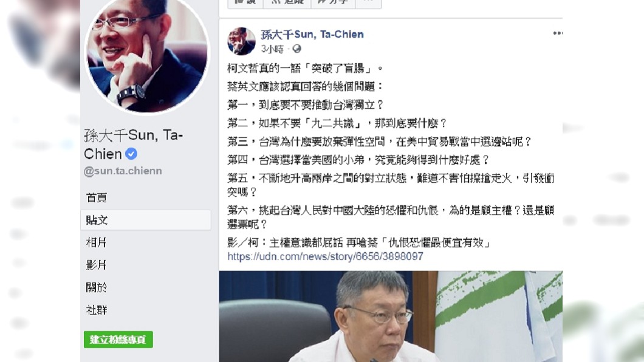644x362 pixels.
Task: Select 首頁 in the sidebar
Action: pyautogui.click(x=97, y=198)
